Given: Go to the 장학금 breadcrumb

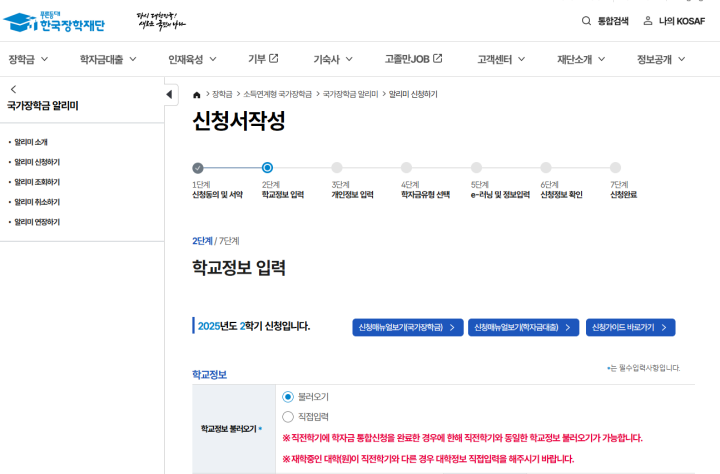Looking at the screenshot, I should point(222,94).
